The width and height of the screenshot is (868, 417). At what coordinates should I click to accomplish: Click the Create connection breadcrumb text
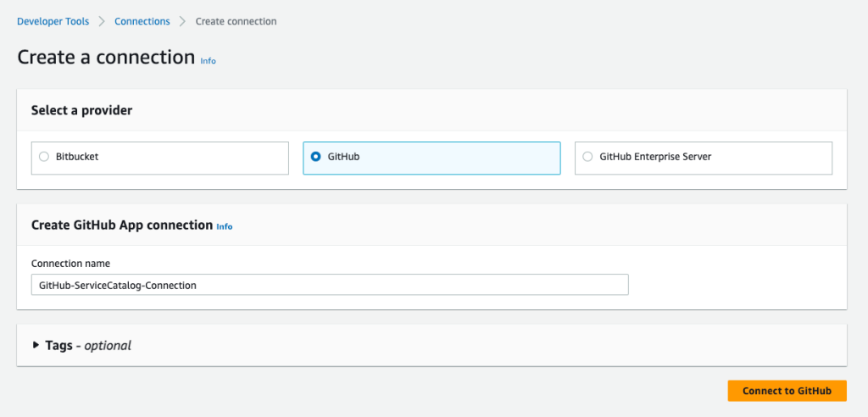236,21
